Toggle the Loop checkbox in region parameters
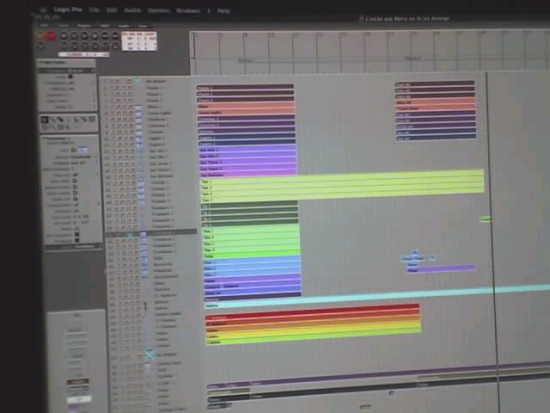 click(x=70, y=76)
